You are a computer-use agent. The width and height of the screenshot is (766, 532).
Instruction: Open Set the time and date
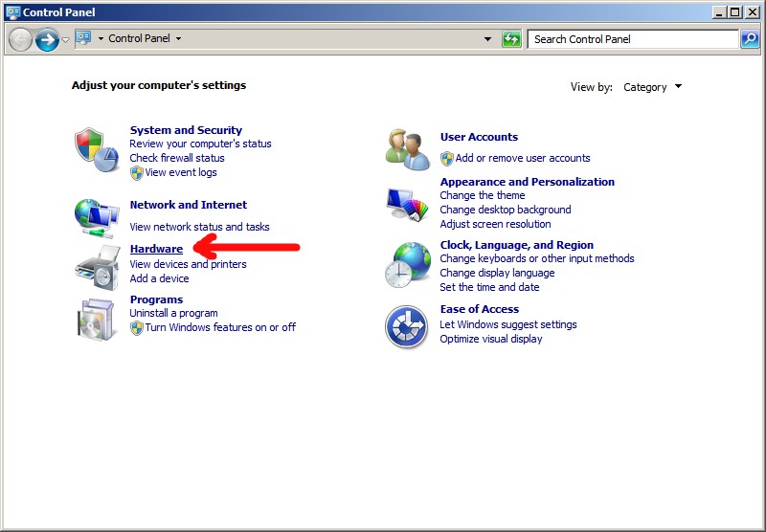coord(489,287)
